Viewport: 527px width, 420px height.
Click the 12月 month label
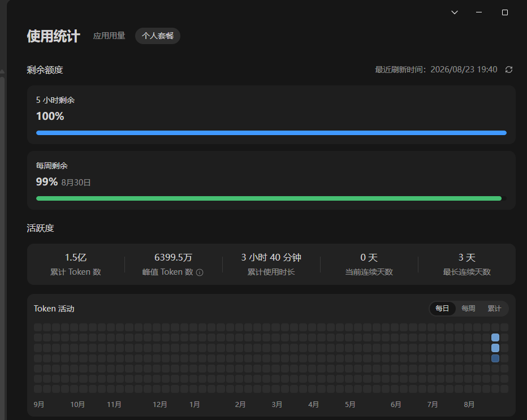[x=159, y=404]
